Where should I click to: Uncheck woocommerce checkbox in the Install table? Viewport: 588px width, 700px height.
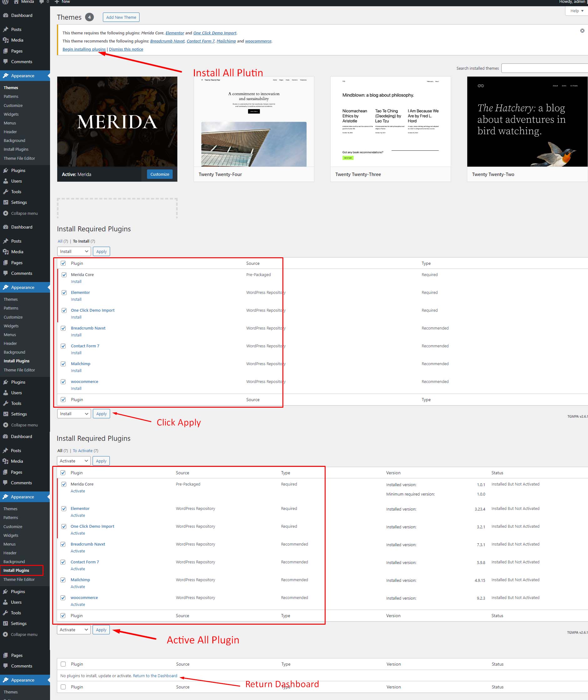pyautogui.click(x=63, y=382)
